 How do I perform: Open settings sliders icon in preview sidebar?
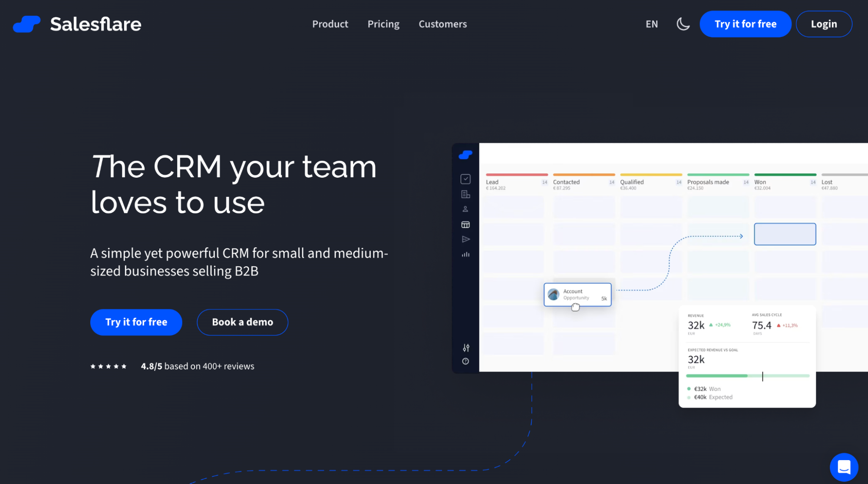466,348
